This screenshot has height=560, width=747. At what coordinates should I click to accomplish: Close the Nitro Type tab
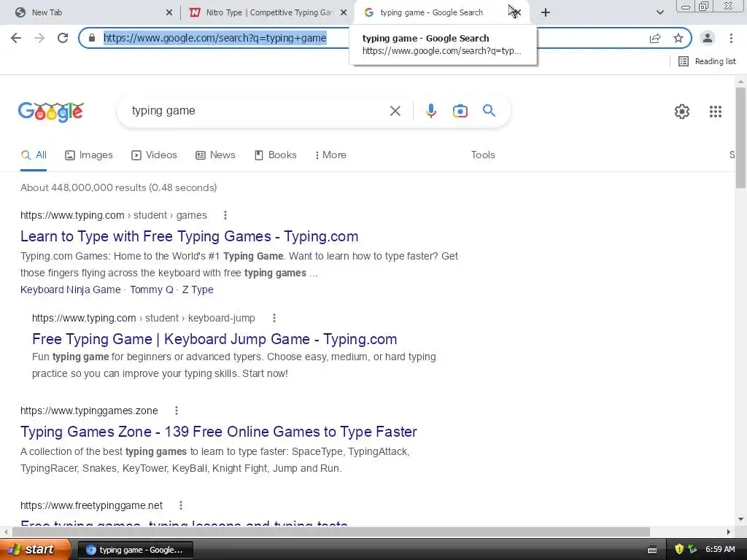344,12
